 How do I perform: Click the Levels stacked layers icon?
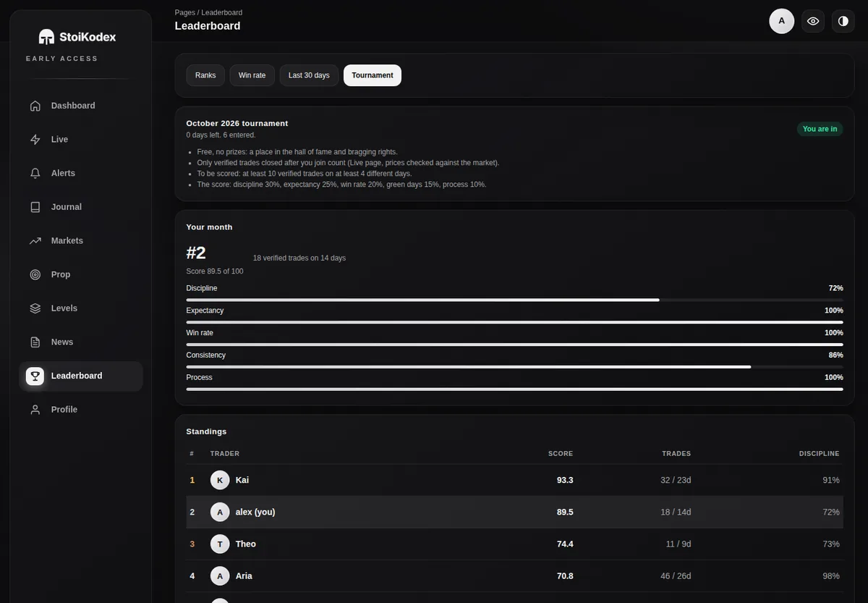[x=35, y=308]
